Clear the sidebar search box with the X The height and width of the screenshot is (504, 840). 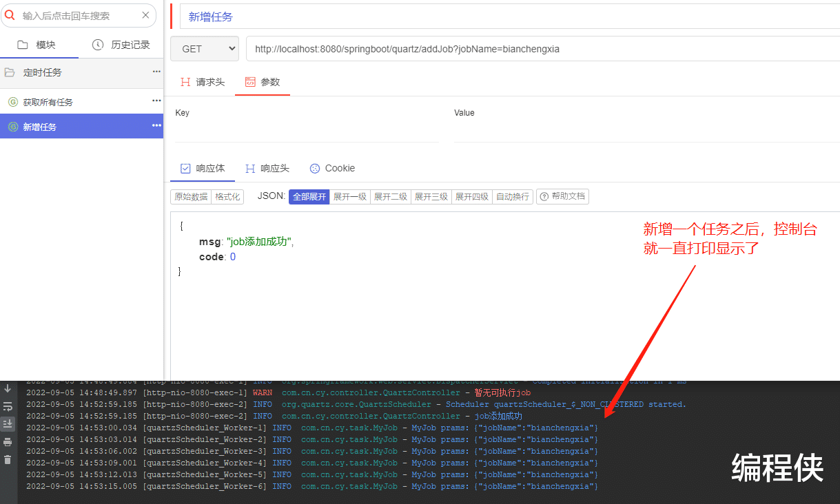pyautogui.click(x=145, y=15)
